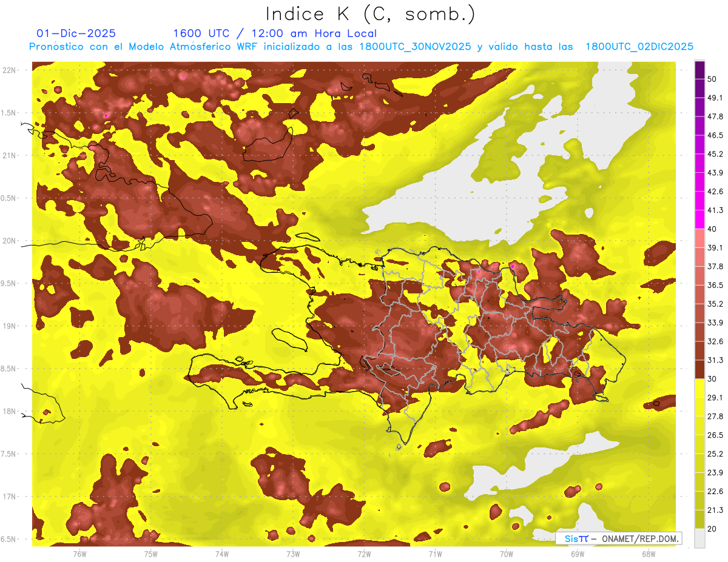Click the colorbar value '29.1'
Screen dimensions: 728x562
pos(715,398)
